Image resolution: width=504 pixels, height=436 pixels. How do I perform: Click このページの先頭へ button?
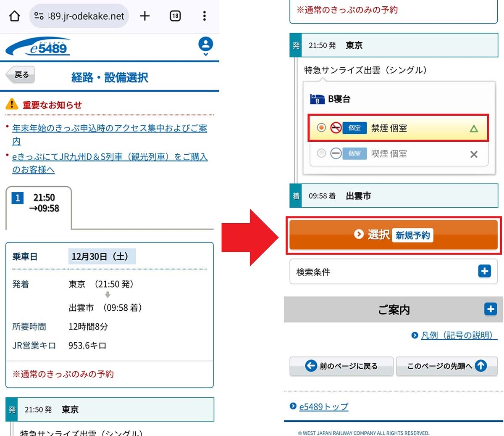(446, 366)
